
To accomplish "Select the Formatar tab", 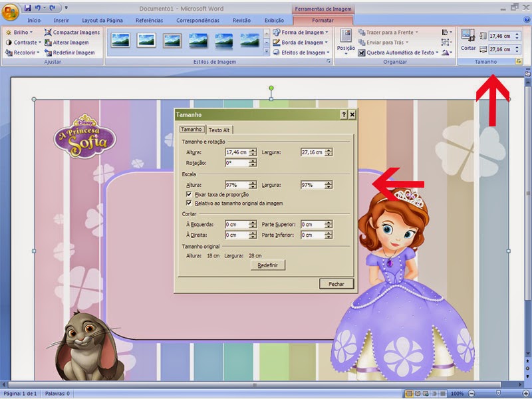I will point(323,21).
